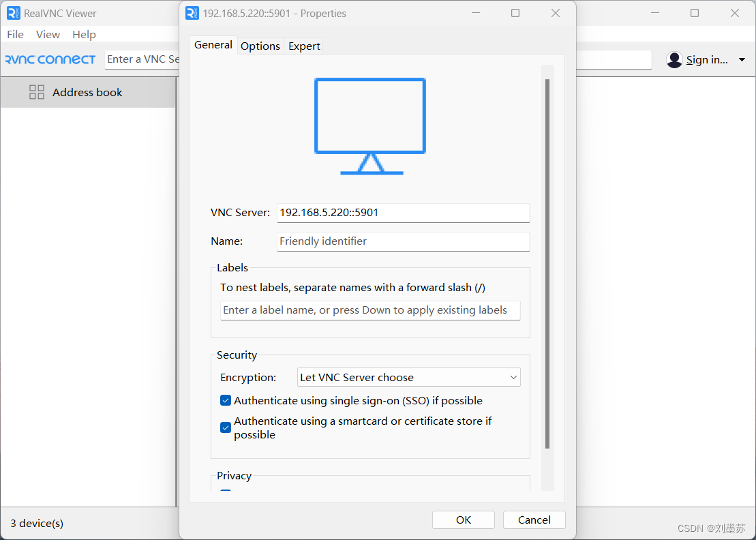The height and width of the screenshot is (540, 756).
Task: Click the user avatar icon beside Sign in
Action: pos(674,60)
